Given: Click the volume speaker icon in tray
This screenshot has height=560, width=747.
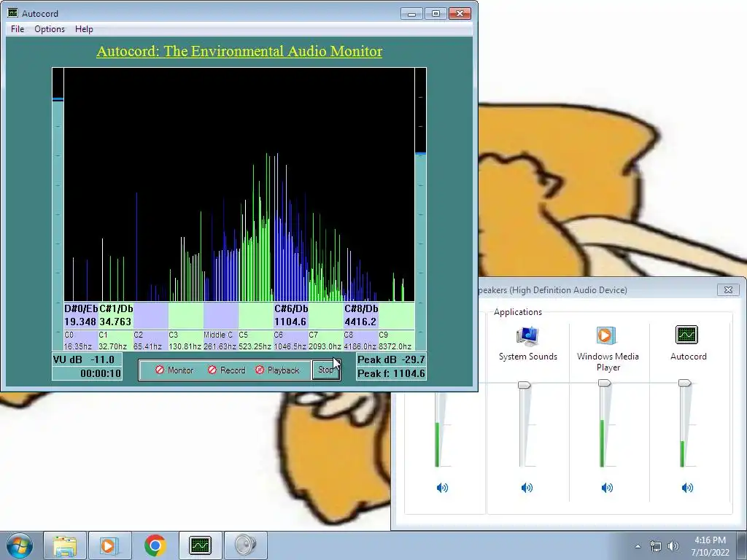Looking at the screenshot, I should [x=673, y=546].
